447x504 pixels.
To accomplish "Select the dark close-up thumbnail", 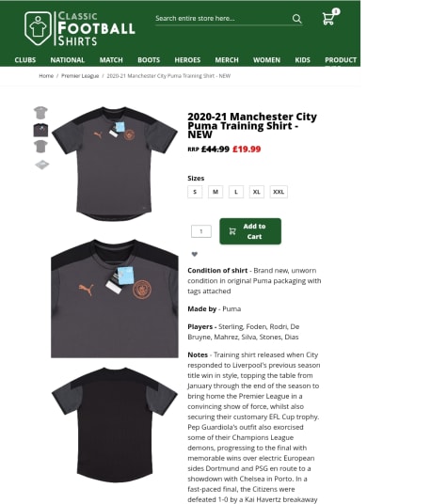I will [x=40, y=130].
